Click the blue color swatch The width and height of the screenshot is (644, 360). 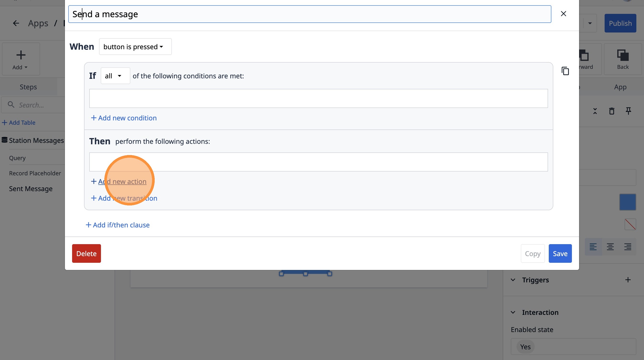click(x=627, y=202)
